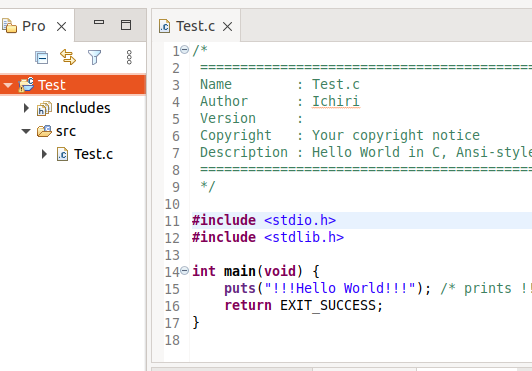Screen dimensions: 532x371
Task: Select the Test project in tree
Action: coord(73,85)
